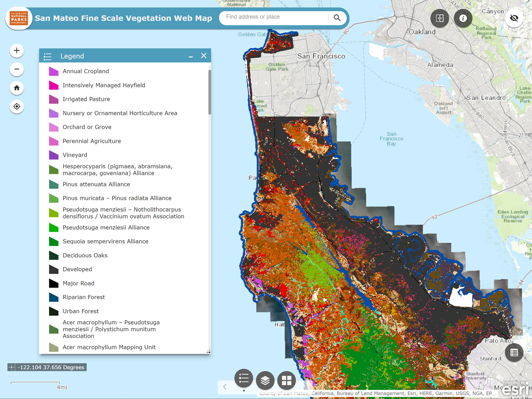The height and width of the screenshot is (399, 532).
Task: Open the Basemap Gallery
Action: pyautogui.click(x=286, y=380)
